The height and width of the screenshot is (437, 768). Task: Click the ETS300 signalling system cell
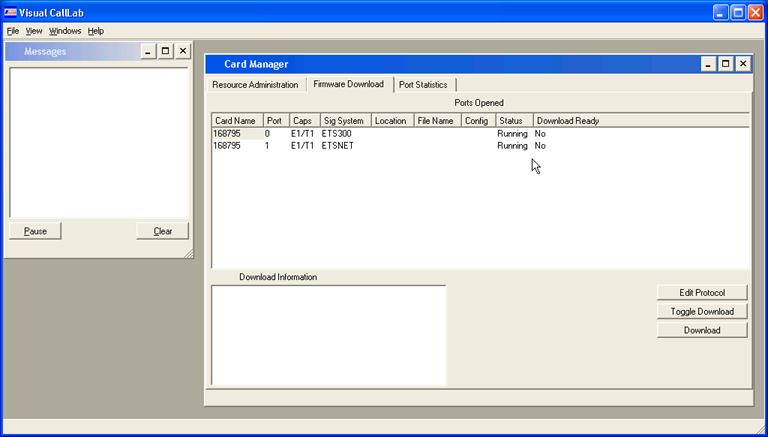point(336,133)
